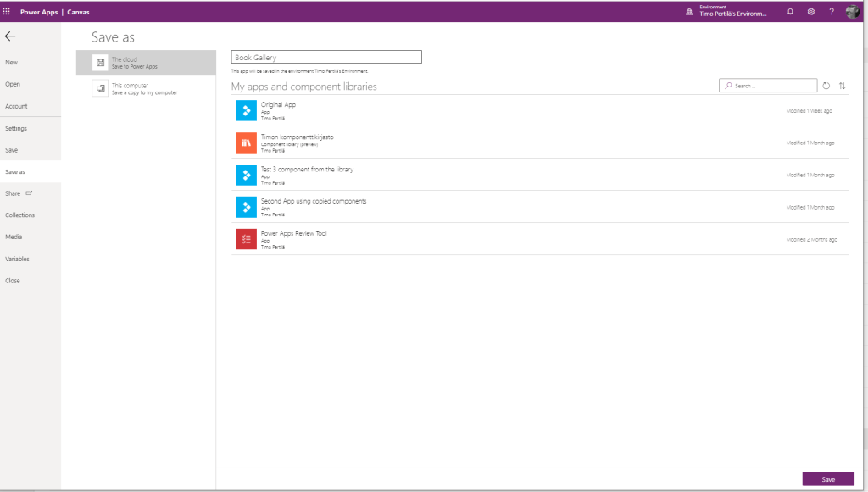This screenshot has width=868, height=492.
Task: Click the help question mark icon
Action: [832, 12]
